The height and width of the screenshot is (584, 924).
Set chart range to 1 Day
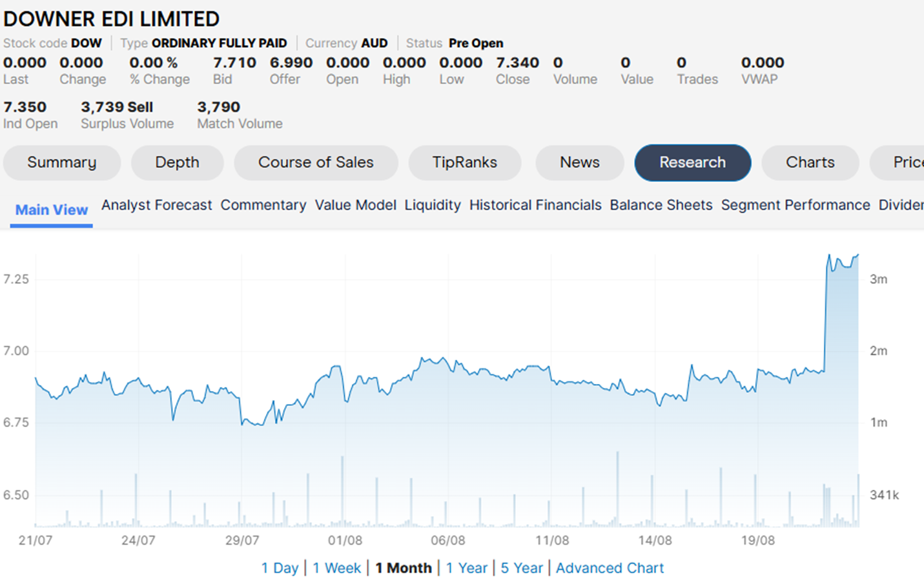tap(280, 568)
